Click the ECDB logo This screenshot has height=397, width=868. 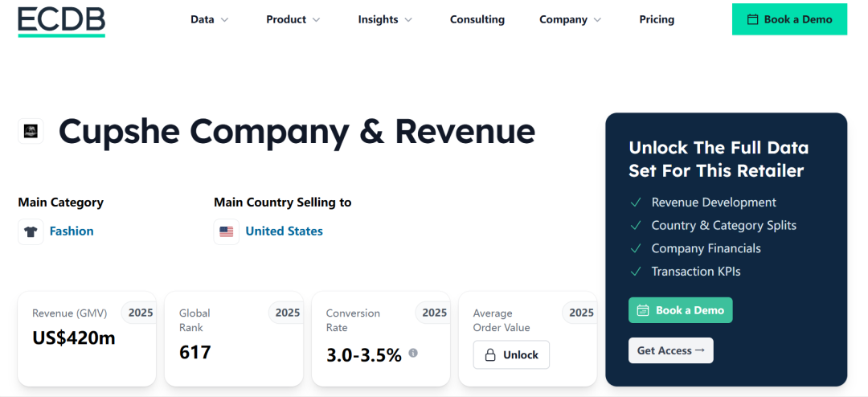61,22
